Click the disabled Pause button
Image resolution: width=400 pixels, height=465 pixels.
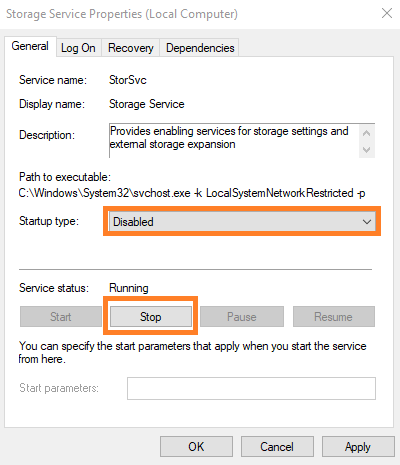pos(242,316)
